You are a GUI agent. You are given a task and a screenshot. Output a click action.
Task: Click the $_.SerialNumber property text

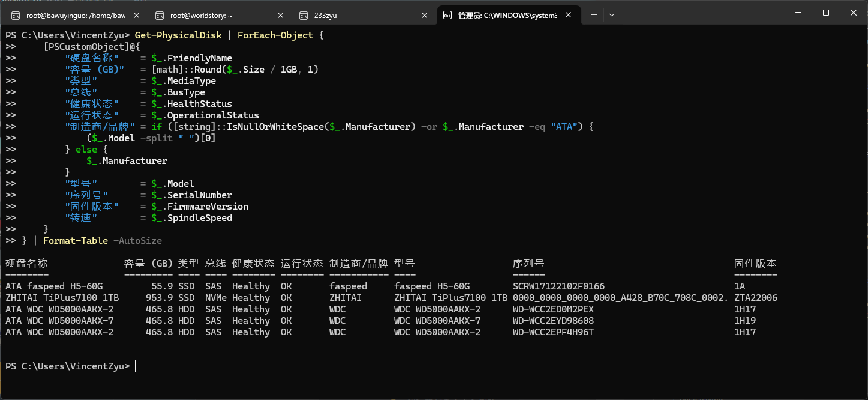[x=191, y=195]
